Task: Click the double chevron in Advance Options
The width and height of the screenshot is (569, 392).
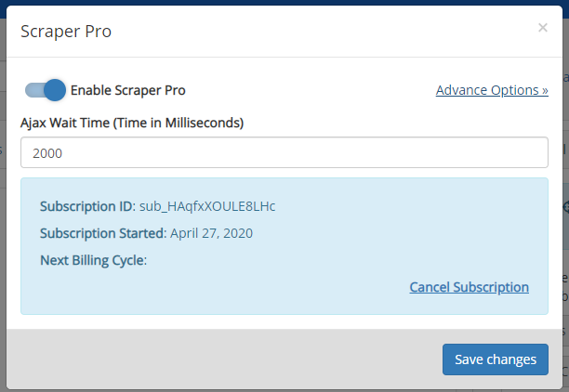Action: (x=545, y=90)
